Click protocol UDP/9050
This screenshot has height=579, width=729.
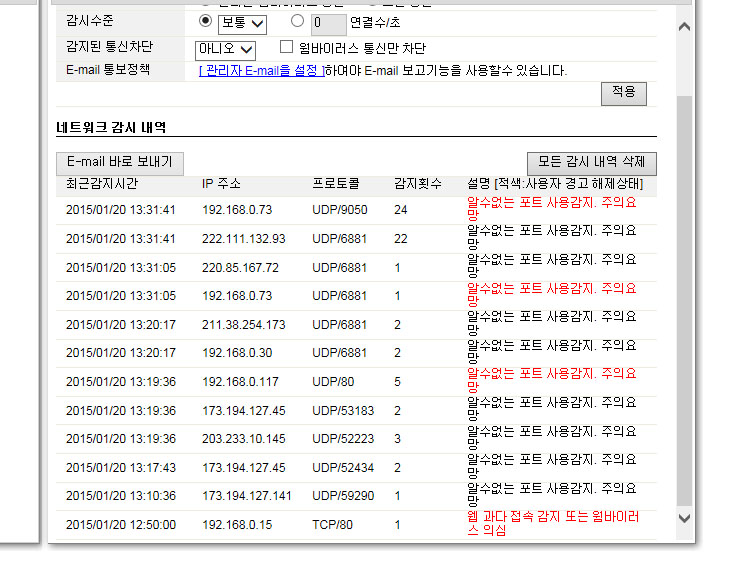pyautogui.click(x=340, y=210)
